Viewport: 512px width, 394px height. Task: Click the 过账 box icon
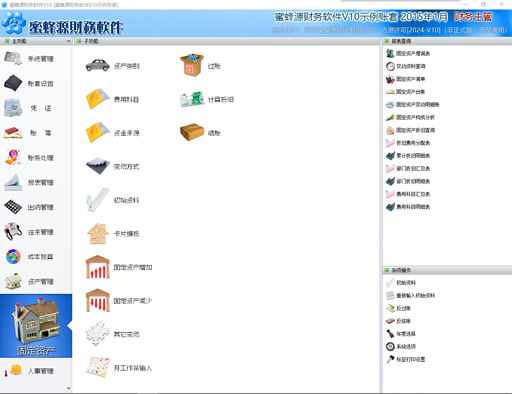point(192,65)
